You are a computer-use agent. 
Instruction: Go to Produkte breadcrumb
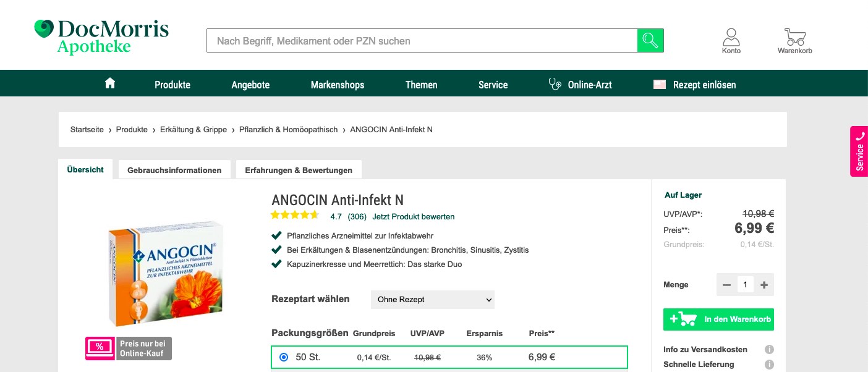(x=132, y=130)
